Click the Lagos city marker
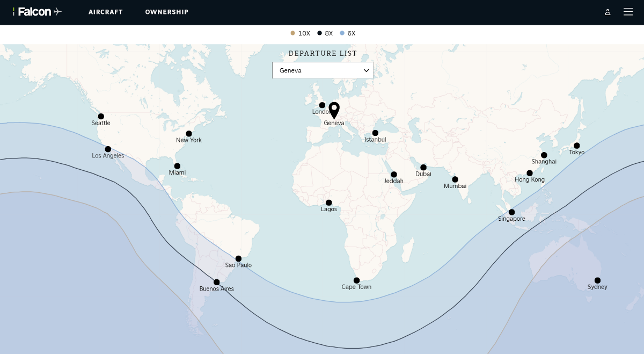 tap(329, 203)
